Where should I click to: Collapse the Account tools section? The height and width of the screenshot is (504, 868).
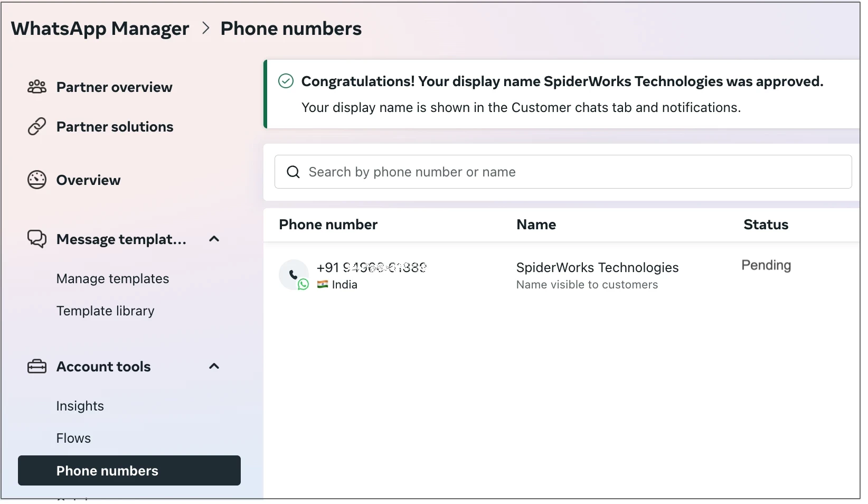click(x=213, y=366)
